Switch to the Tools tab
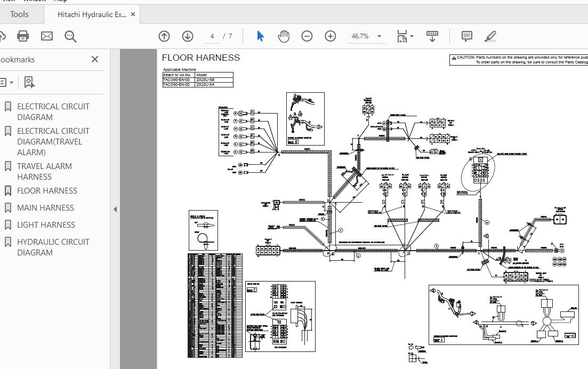 tap(19, 14)
